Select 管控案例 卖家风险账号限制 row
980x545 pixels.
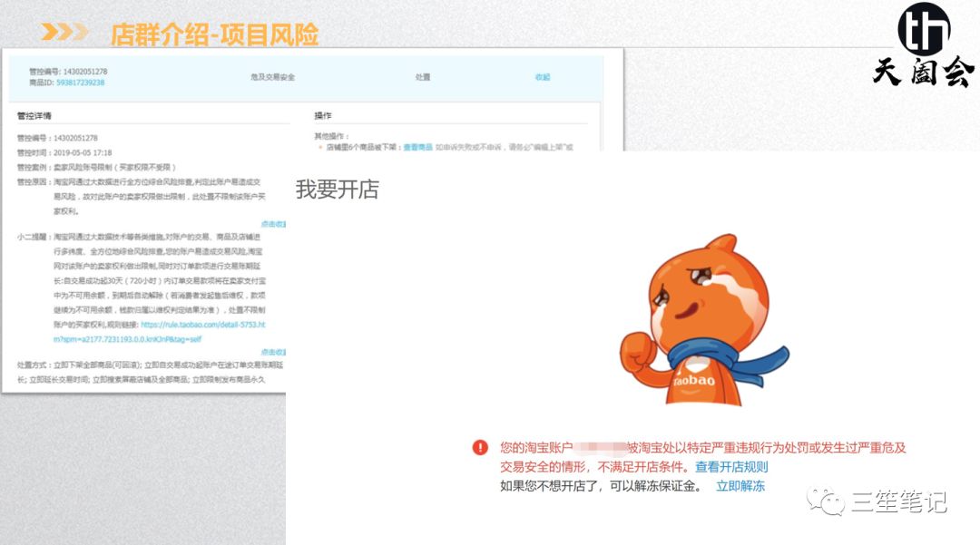point(96,167)
